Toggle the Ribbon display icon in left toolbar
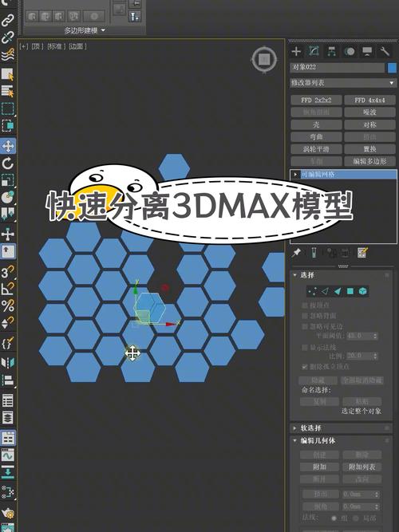The image size is (399, 532). tap(7, 438)
